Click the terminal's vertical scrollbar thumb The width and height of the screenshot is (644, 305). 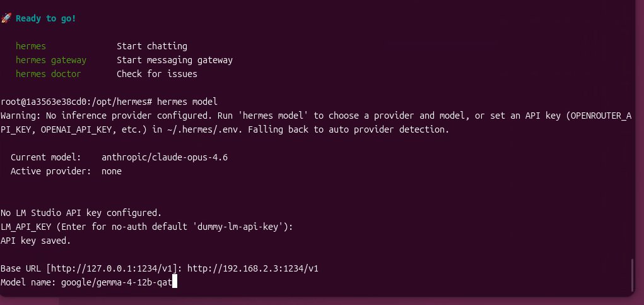[633, 275]
